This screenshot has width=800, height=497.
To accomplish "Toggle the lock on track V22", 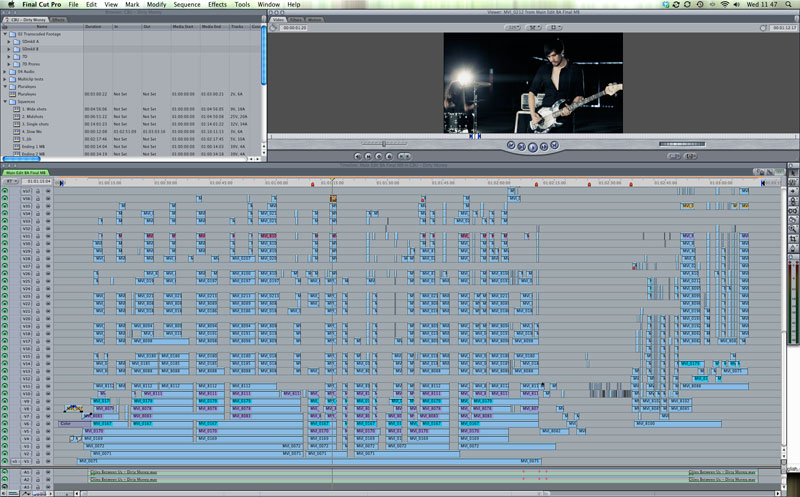I will click(37, 304).
